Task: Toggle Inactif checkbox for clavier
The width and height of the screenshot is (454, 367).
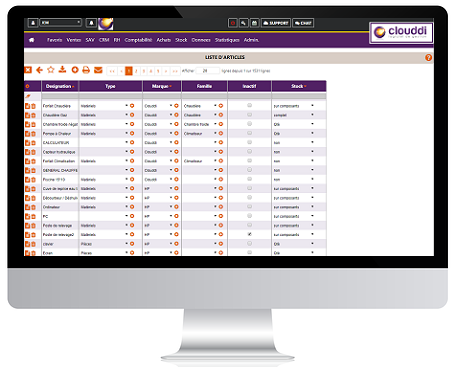Action: (x=249, y=243)
